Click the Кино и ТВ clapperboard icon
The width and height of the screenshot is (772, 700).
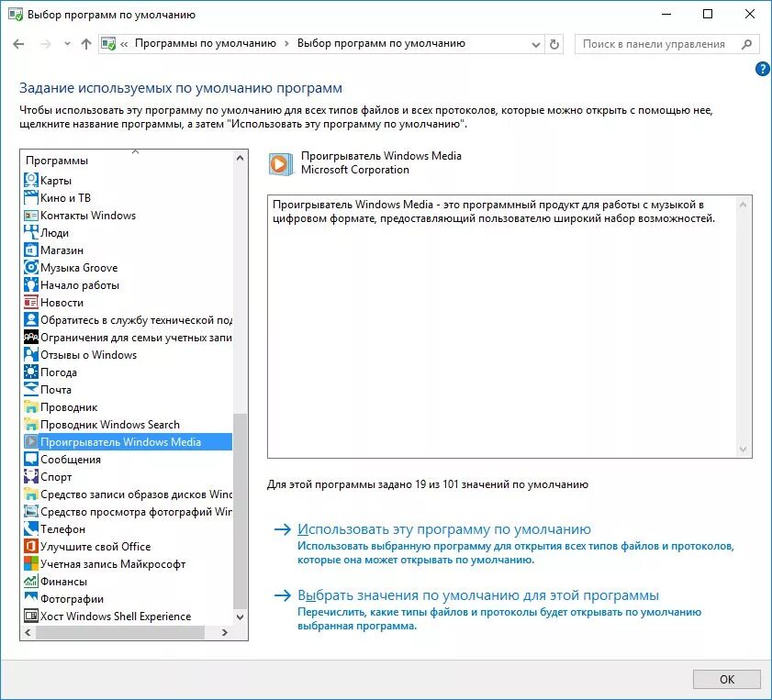tap(30, 198)
